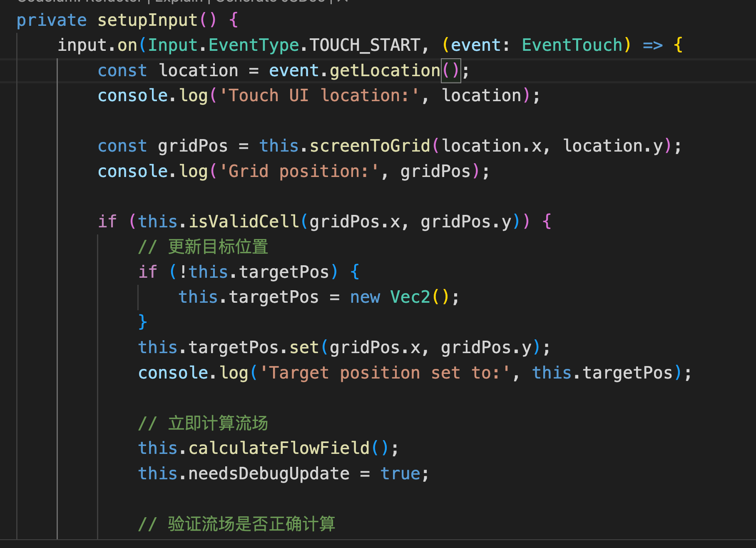Screen dimensions: 756x548
Task: Click the 'isValidCell' method call
Action: [244, 222]
